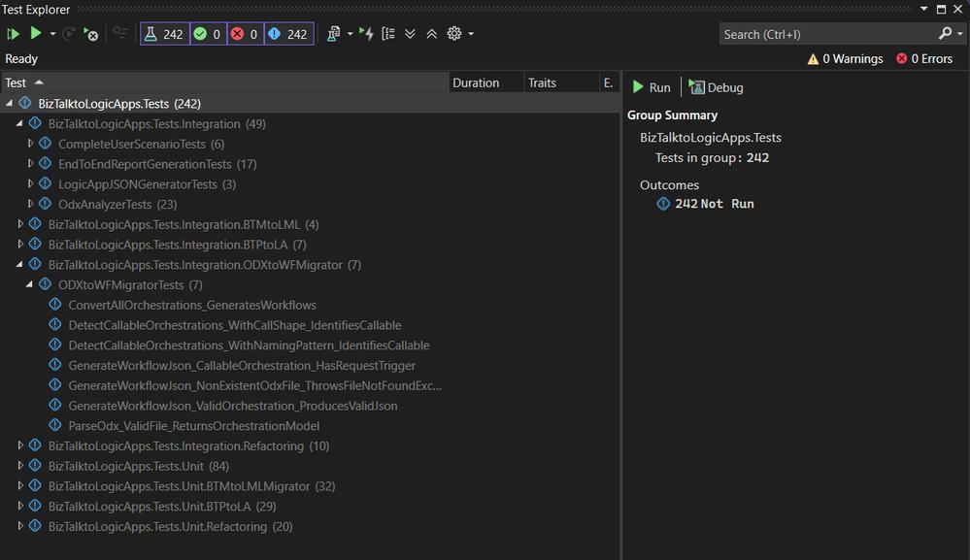The height and width of the screenshot is (560, 970).
Task: Expand BizTalktoLogicApps.Tests.Unit (84) node
Action: point(19,466)
